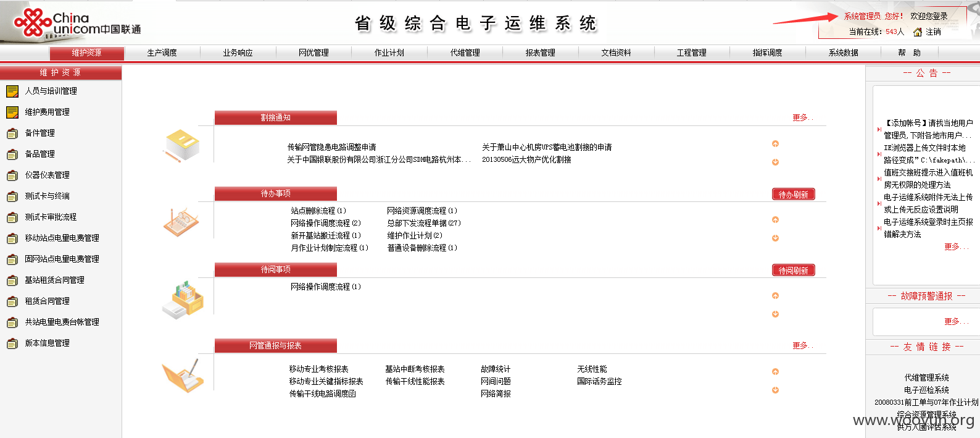This screenshot has height=438, width=980.
Task: Click the 待办刷新 button
Action: (x=794, y=195)
